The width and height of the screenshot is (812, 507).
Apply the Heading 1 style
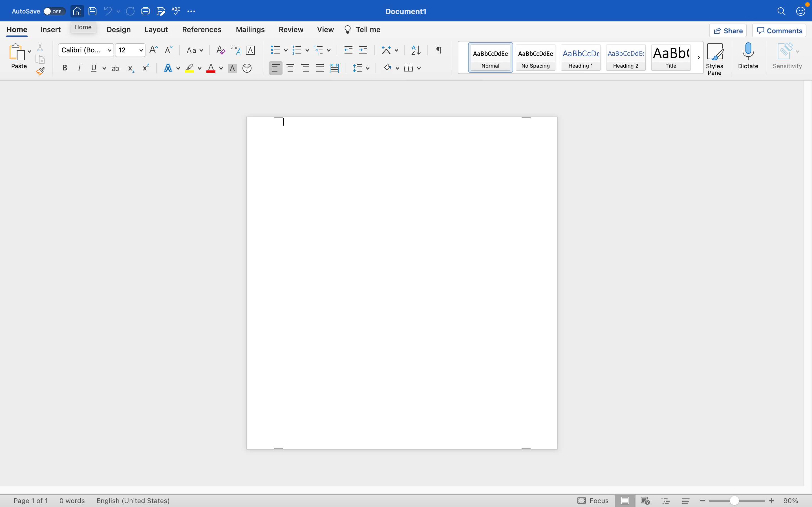point(580,57)
